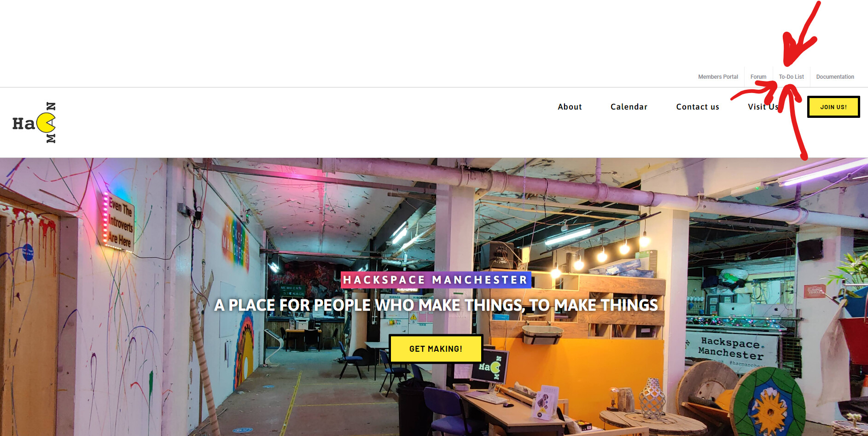Viewport: 868px width, 436px height.
Task: Select the Contact us menu item
Action: click(697, 107)
